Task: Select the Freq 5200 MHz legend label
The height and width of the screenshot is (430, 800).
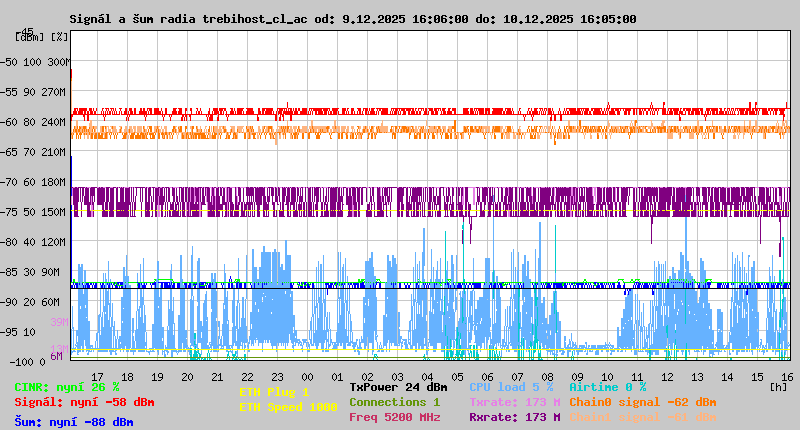Action: tap(394, 417)
